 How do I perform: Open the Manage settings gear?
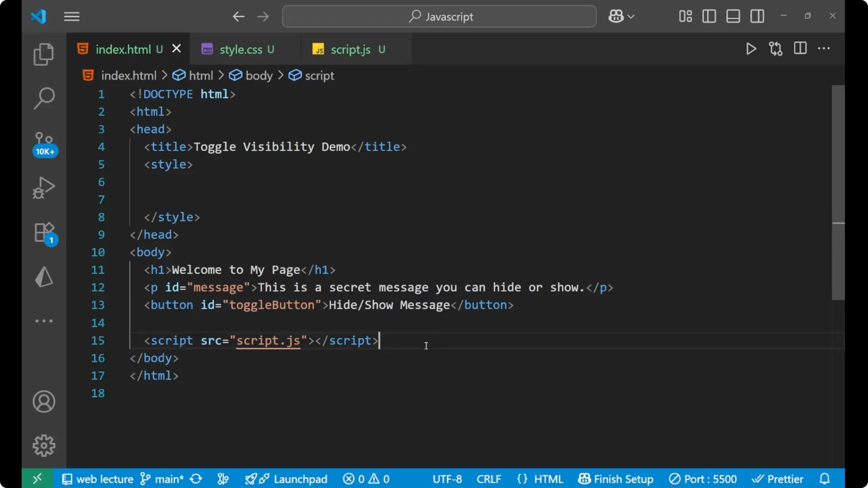click(43, 445)
